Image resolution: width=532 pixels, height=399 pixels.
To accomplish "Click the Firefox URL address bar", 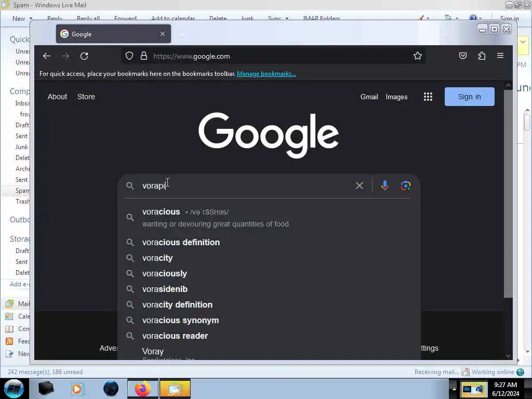I will (273, 56).
